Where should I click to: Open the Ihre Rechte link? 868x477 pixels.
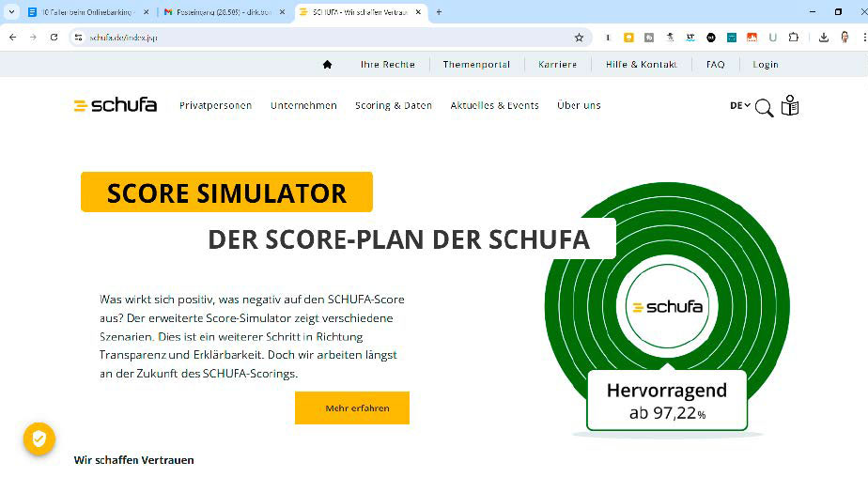(x=387, y=64)
